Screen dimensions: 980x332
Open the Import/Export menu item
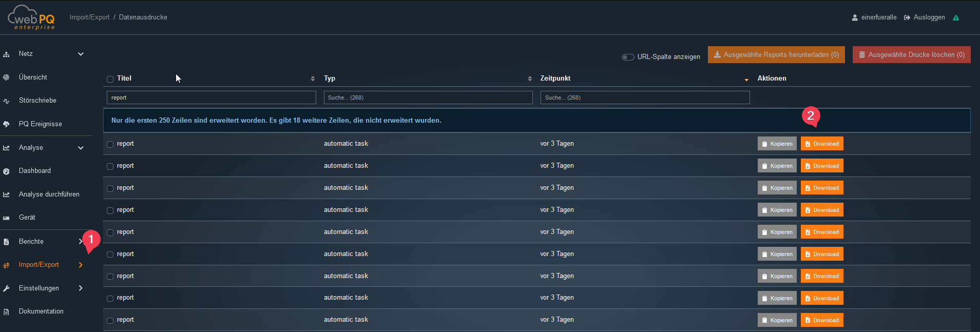39,265
